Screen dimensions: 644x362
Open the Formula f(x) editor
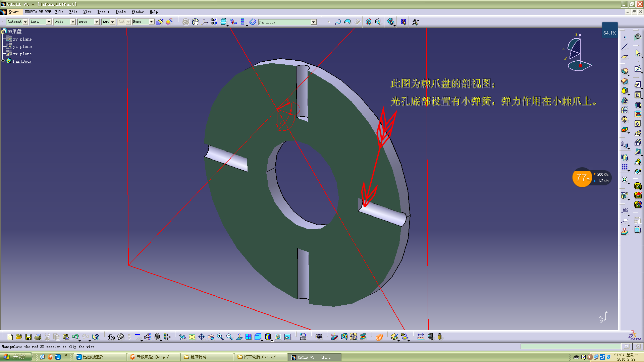[x=111, y=337]
